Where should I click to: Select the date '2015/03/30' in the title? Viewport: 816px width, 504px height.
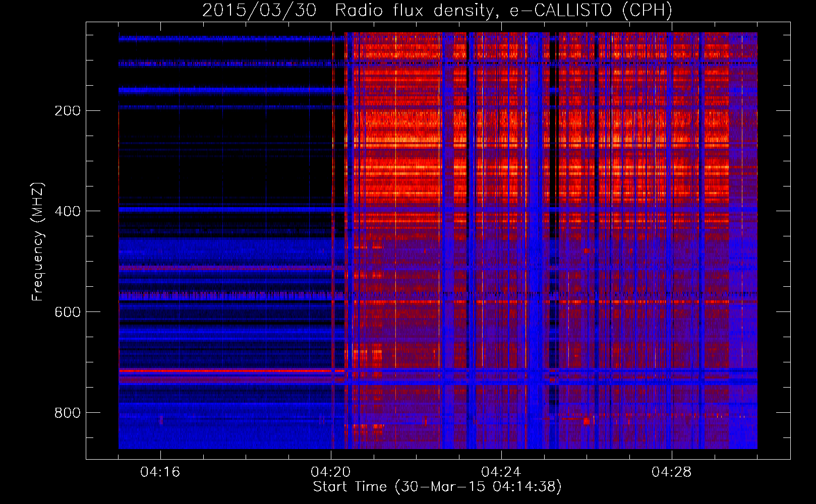[259, 10]
